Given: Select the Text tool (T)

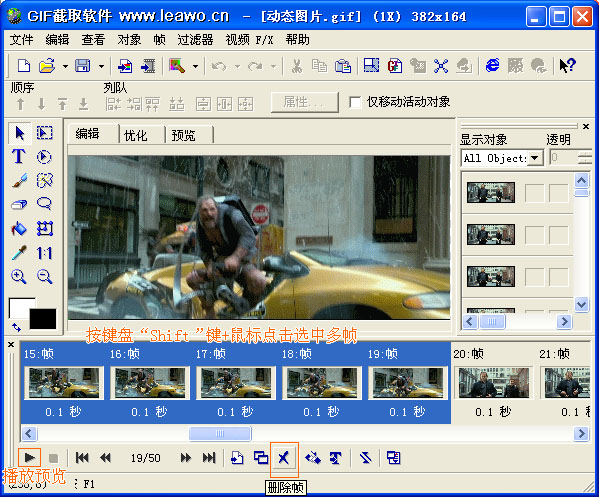Looking at the screenshot, I should pyautogui.click(x=19, y=157).
